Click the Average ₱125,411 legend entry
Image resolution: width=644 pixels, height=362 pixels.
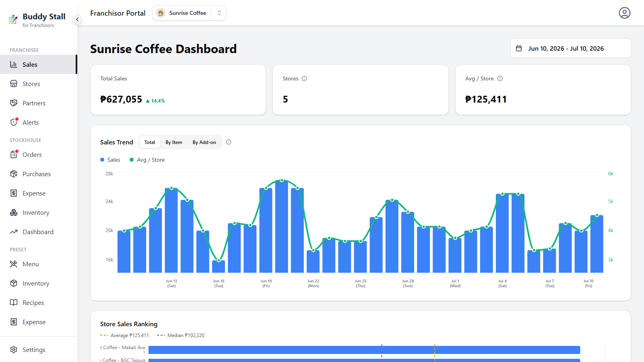pos(124,335)
